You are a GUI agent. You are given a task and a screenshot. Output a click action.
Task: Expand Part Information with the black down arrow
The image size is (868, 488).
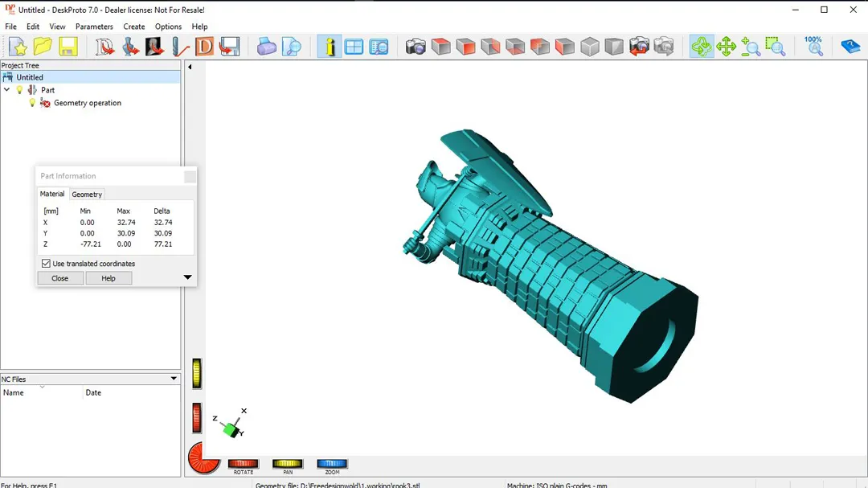coord(187,277)
